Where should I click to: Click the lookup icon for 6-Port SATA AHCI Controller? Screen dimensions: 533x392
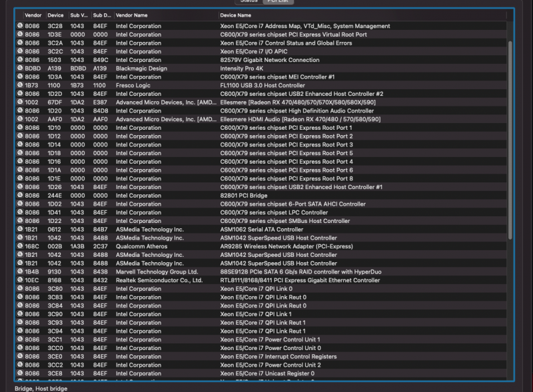[x=20, y=204]
